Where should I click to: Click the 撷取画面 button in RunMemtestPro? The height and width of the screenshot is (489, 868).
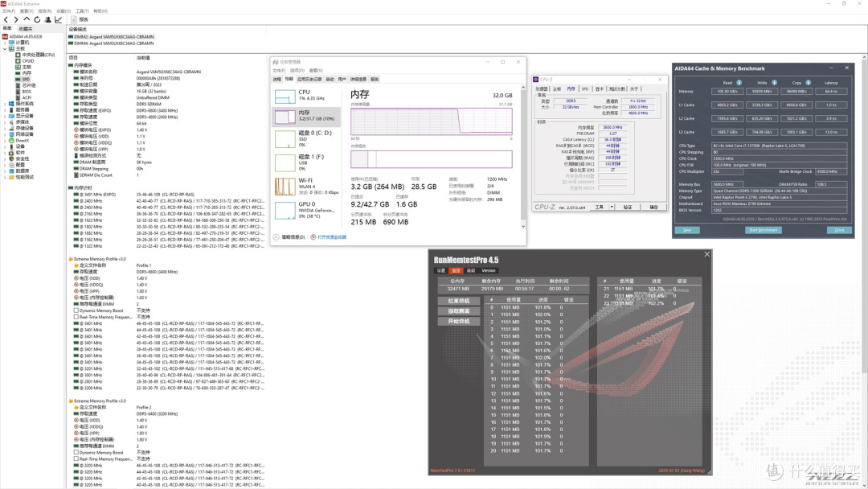coord(458,311)
